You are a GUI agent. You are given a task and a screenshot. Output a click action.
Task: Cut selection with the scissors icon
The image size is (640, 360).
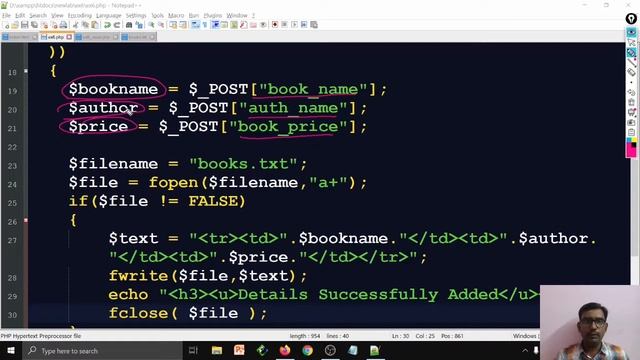click(x=76, y=25)
